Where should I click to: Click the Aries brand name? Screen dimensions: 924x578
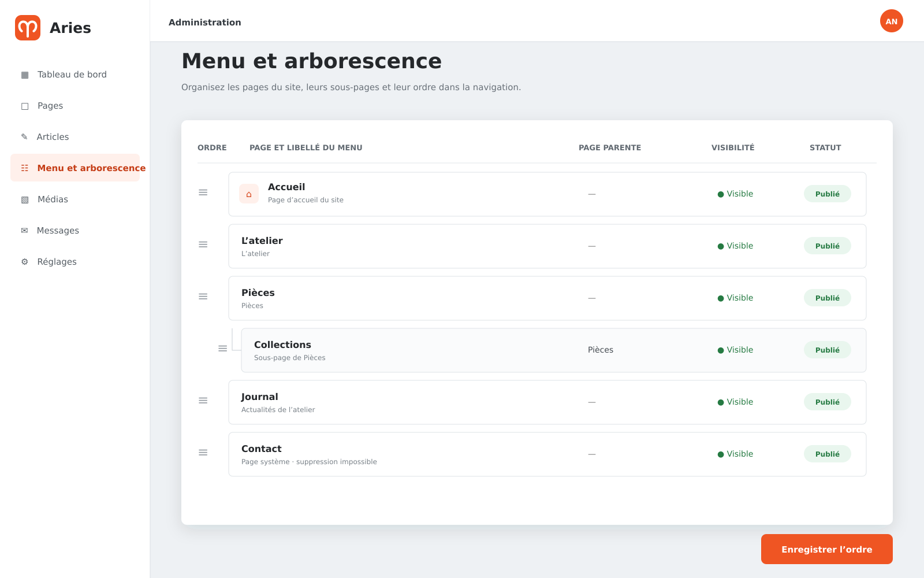pyautogui.click(x=70, y=28)
